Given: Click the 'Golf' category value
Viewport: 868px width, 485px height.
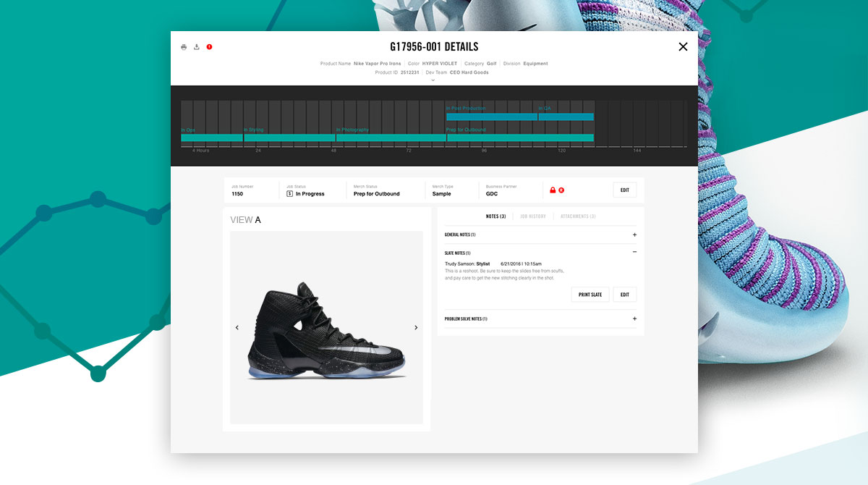Looking at the screenshot, I should click(x=492, y=64).
